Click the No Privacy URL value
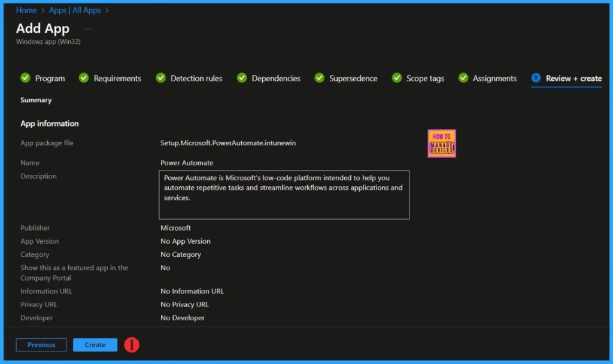This screenshot has width=613, height=364. tap(184, 304)
